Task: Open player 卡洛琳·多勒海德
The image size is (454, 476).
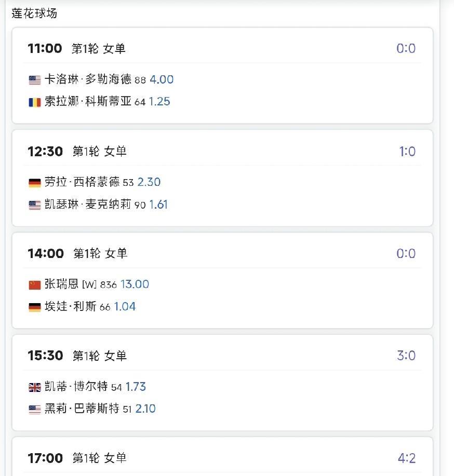Action: pyautogui.click(x=88, y=79)
